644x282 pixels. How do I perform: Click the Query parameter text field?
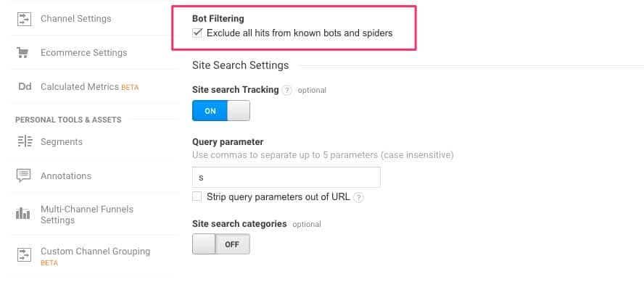286,178
